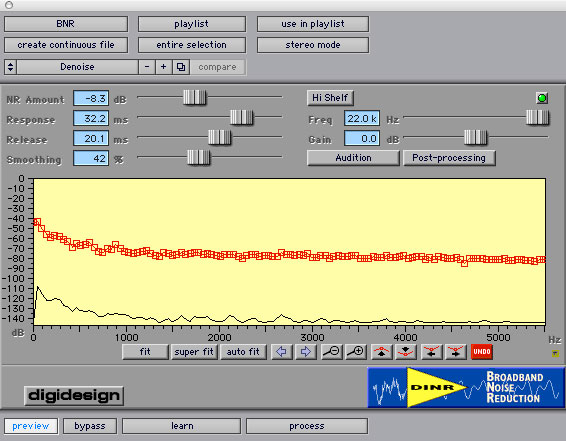Screen dimensions: 566x441
Task: Zoom out the spectrum graph
Action: 331,352
